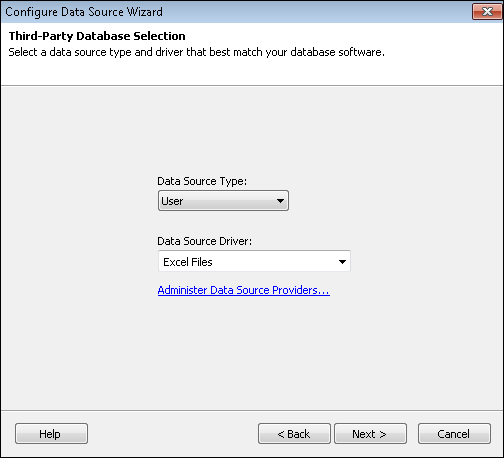
Task: Expand the Data Source Driver dropdown arrow
Action: click(x=342, y=262)
